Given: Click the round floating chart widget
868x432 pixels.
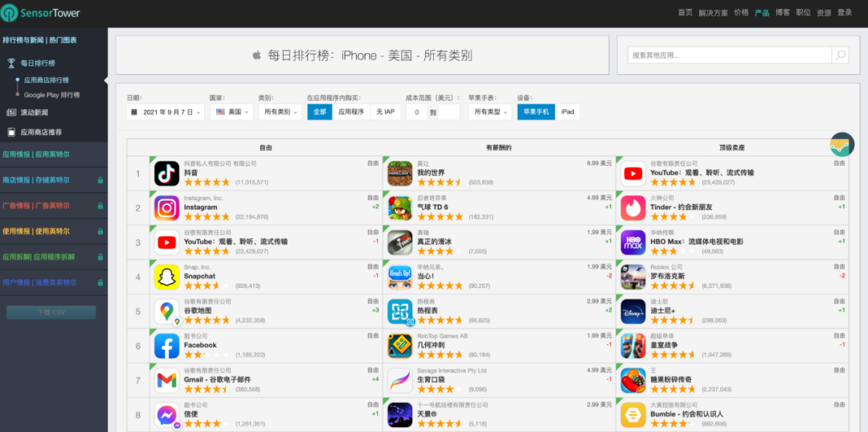Looking at the screenshot, I should point(842,145).
